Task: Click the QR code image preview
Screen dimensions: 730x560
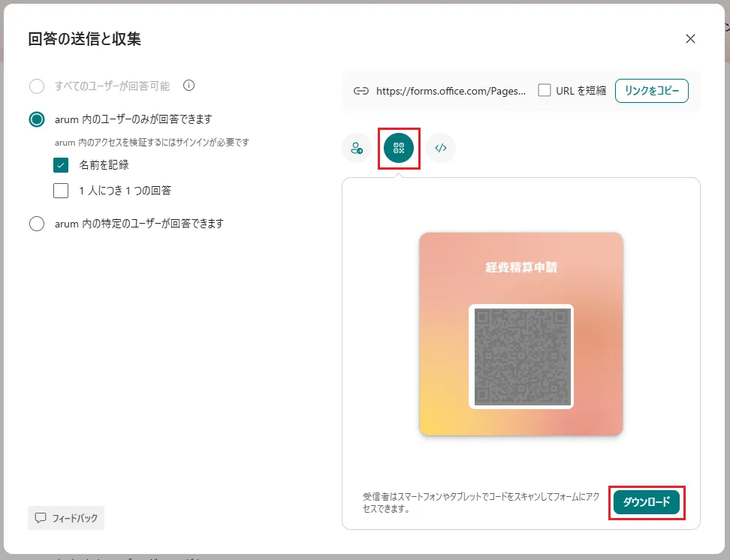Action: point(521,355)
